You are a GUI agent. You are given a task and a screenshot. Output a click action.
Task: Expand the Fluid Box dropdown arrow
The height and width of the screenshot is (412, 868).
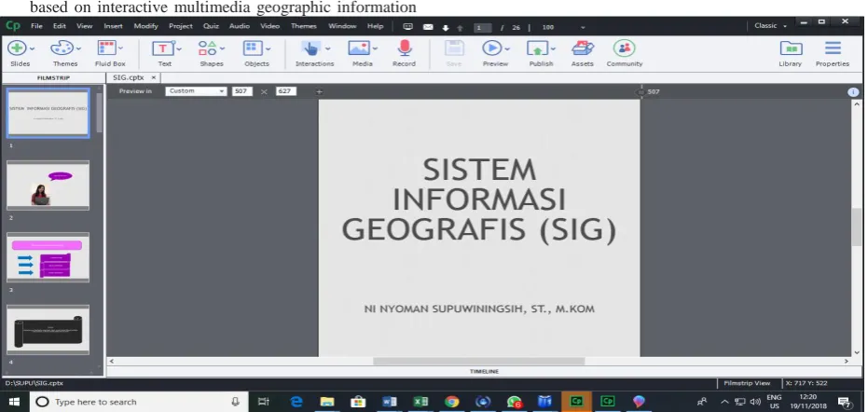pyautogui.click(x=120, y=48)
